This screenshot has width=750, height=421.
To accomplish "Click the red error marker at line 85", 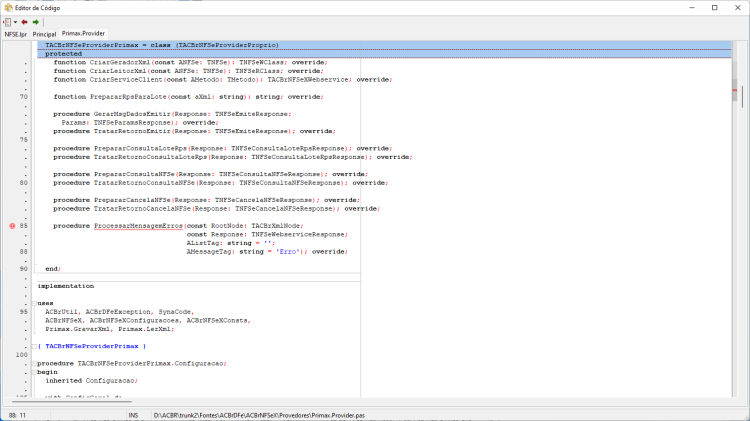I will [12, 226].
